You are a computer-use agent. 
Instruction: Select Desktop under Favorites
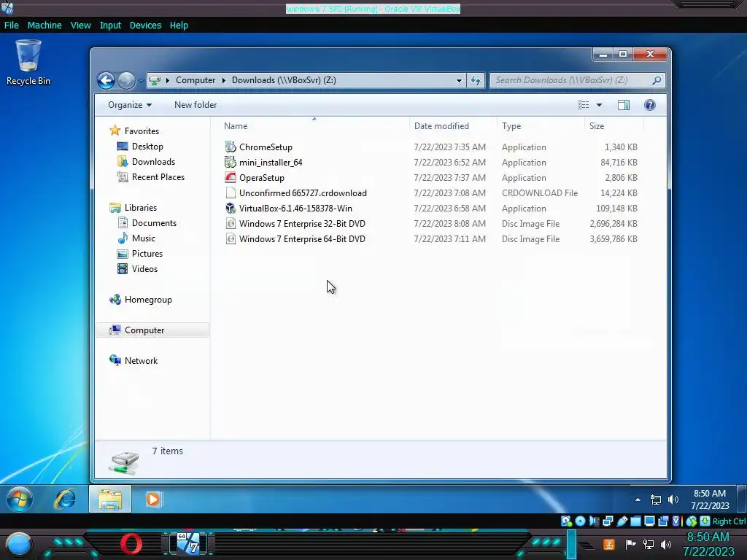[x=147, y=147]
